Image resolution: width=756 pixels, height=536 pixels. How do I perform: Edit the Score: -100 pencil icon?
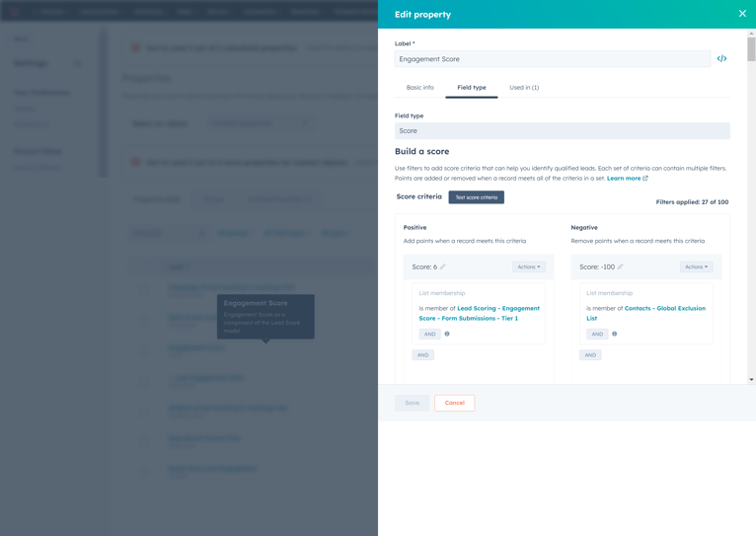[x=620, y=267]
